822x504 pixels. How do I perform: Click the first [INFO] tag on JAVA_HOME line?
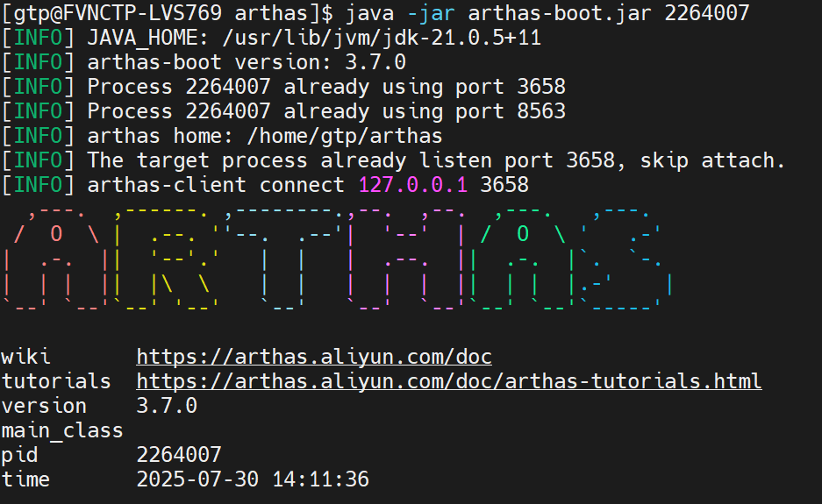[39, 38]
